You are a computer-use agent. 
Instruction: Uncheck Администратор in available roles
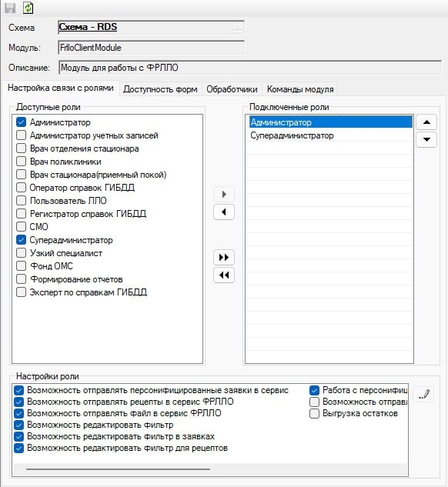tap(21, 122)
